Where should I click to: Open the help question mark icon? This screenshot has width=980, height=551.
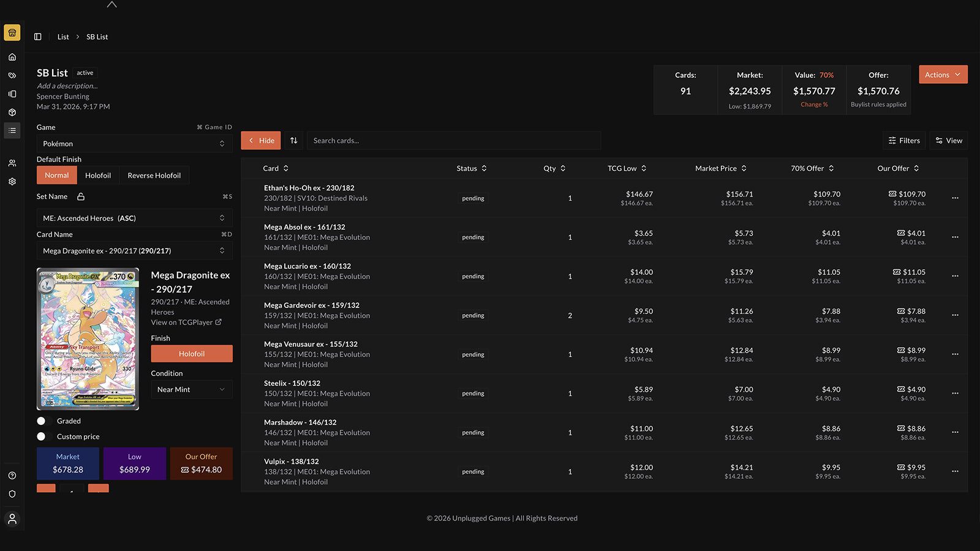[12, 476]
